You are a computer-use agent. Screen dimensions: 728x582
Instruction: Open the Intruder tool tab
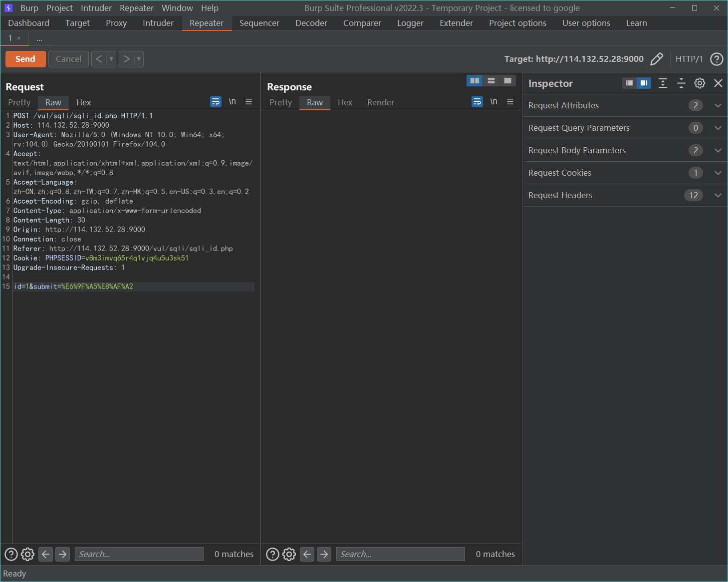click(x=158, y=23)
